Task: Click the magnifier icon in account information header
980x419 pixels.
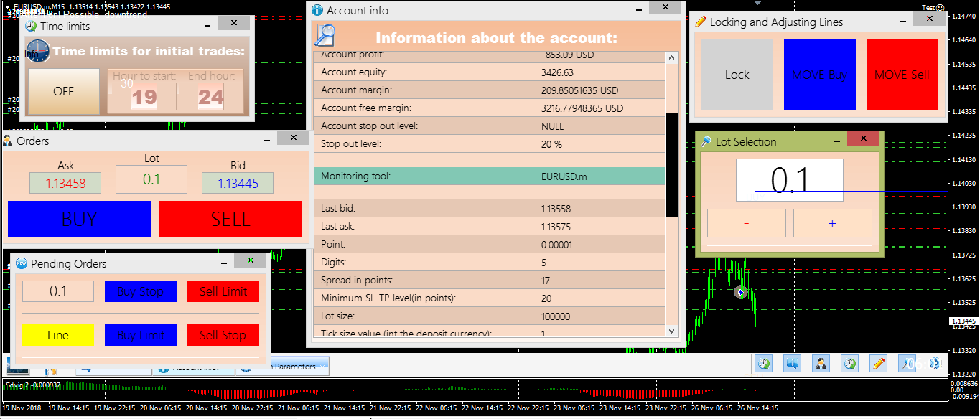Action: pyautogui.click(x=326, y=36)
